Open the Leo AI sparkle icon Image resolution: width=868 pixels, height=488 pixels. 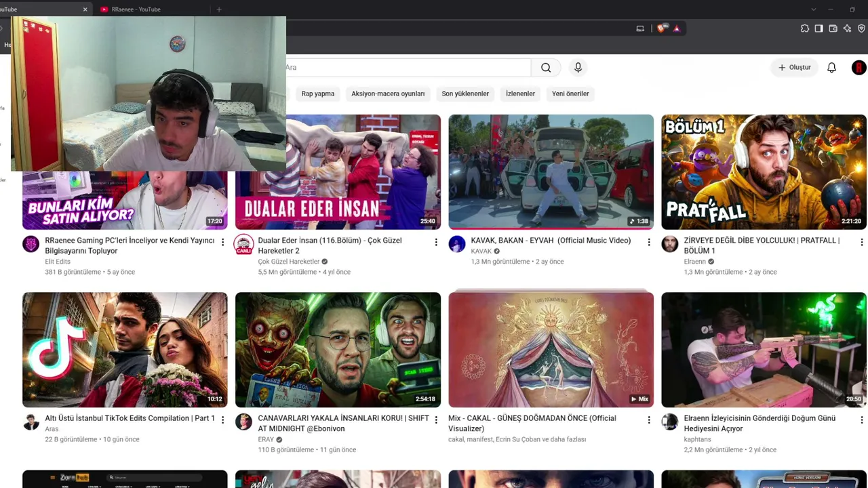[848, 28]
